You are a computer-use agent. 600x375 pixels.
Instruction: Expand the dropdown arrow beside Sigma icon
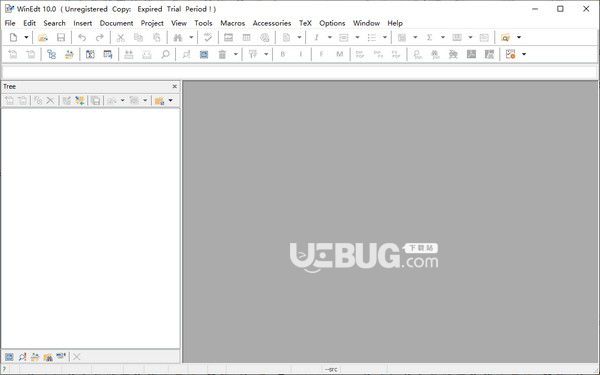[x=443, y=38]
